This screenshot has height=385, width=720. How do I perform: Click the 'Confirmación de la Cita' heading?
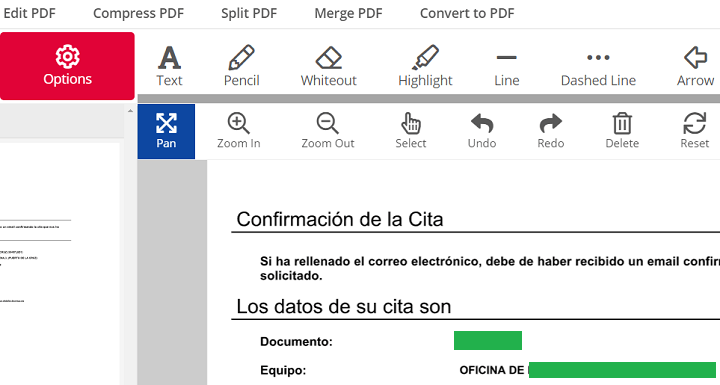tap(340, 219)
